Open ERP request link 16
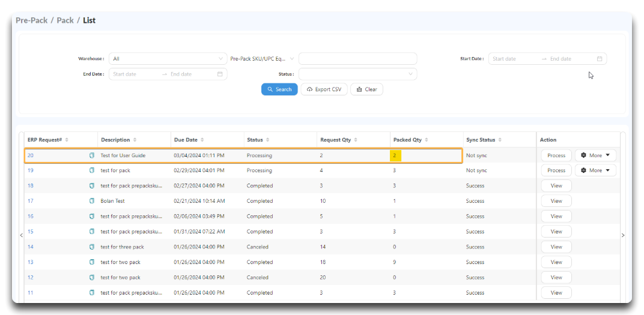The image size is (644, 315). pos(31,216)
